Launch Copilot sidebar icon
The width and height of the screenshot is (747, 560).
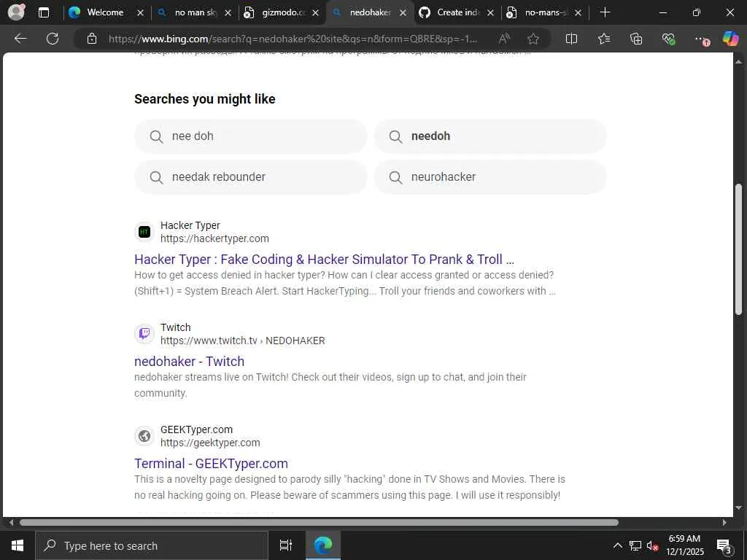730,38
